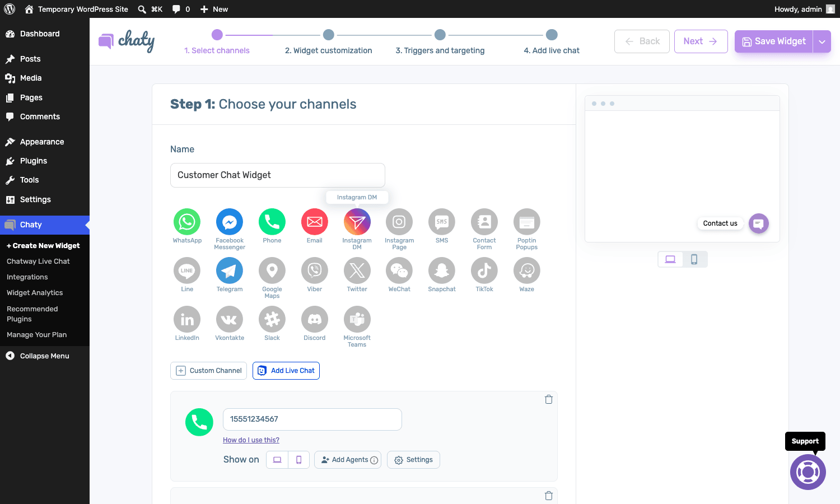Open the Settings admin menu
The width and height of the screenshot is (840, 504).
pos(45,199)
